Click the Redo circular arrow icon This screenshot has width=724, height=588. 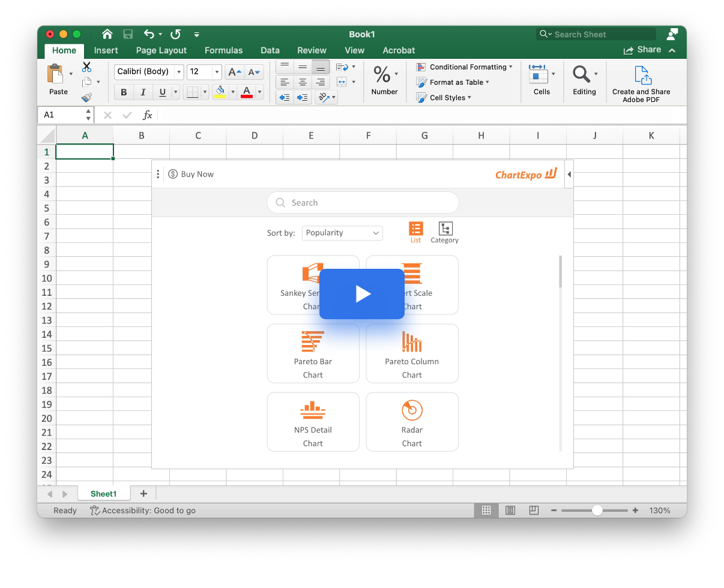point(175,34)
